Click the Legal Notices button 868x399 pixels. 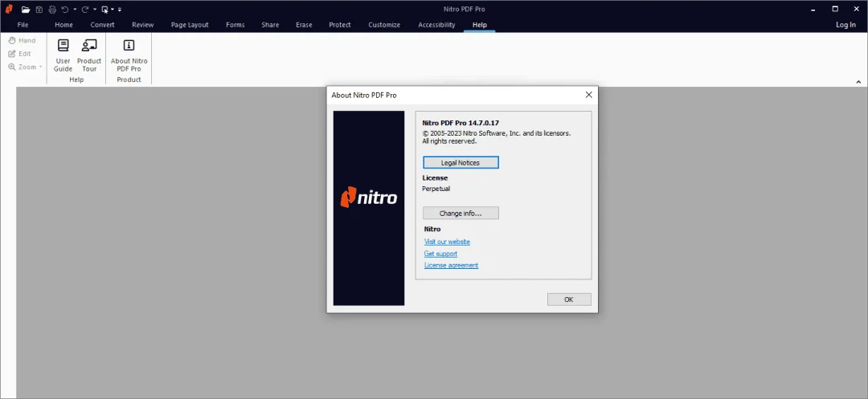click(461, 162)
